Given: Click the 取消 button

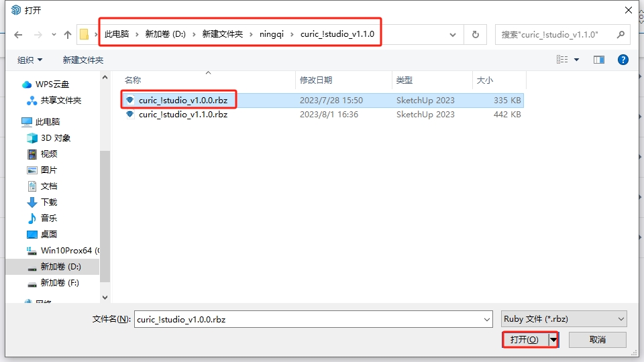Looking at the screenshot, I should 598,340.
